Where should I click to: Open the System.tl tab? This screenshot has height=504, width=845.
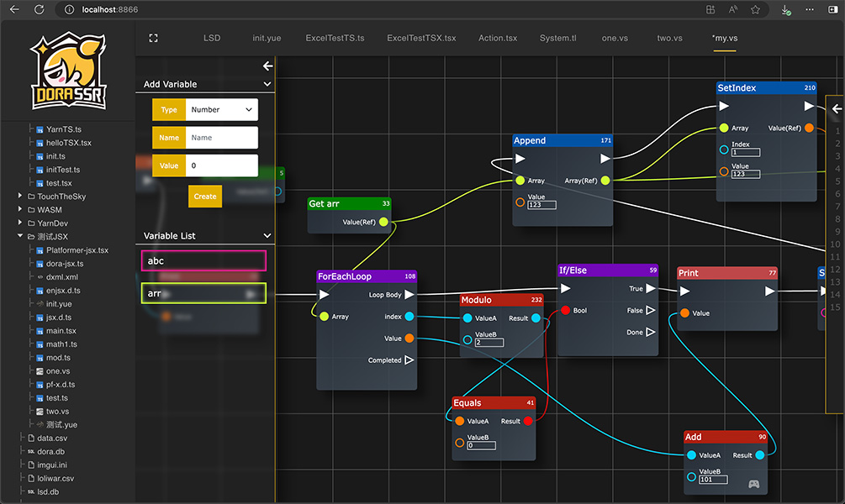pyautogui.click(x=558, y=39)
